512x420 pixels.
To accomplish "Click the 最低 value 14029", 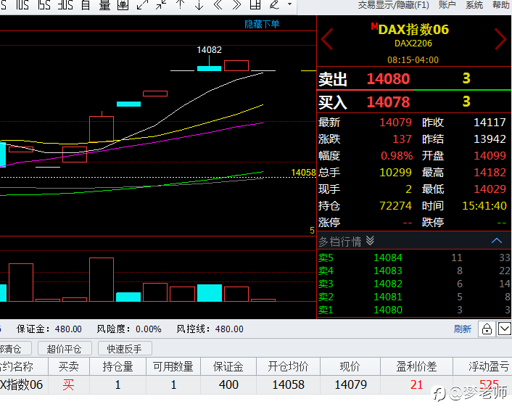I will tap(490, 189).
